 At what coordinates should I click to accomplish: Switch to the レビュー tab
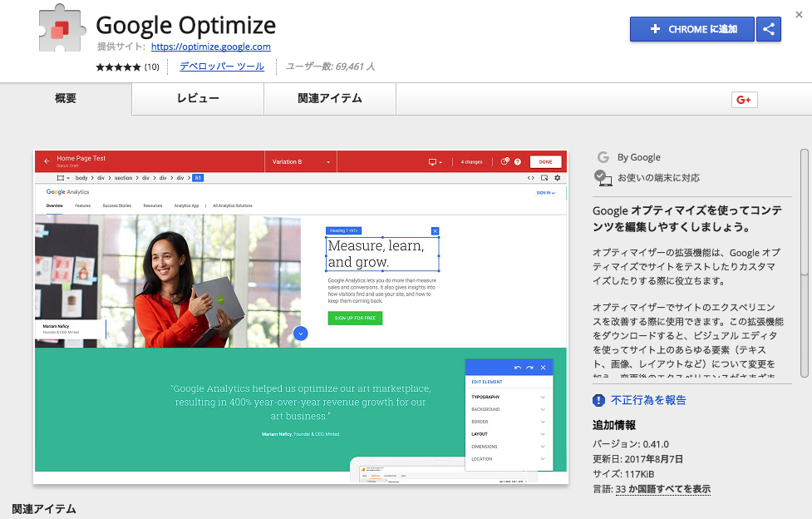[198, 98]
